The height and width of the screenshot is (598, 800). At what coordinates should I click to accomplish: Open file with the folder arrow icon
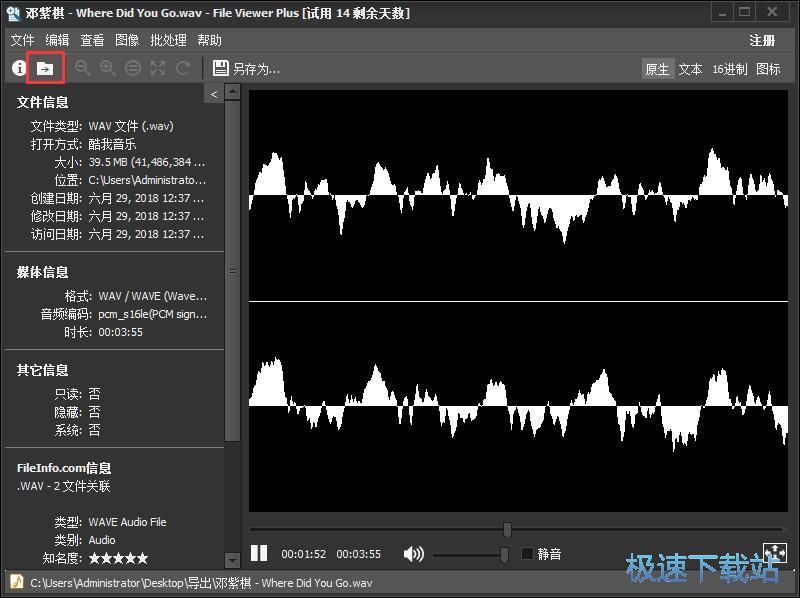pos(45,68)
